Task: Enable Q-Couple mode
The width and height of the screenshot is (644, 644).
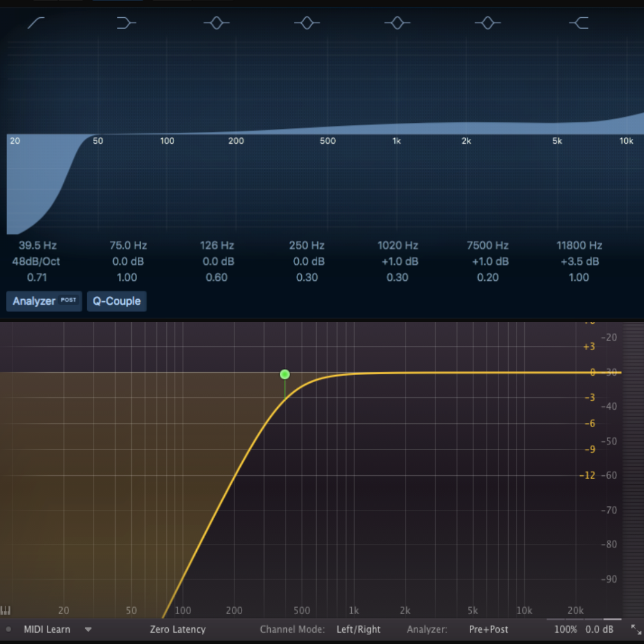Action: click(117, 301)
